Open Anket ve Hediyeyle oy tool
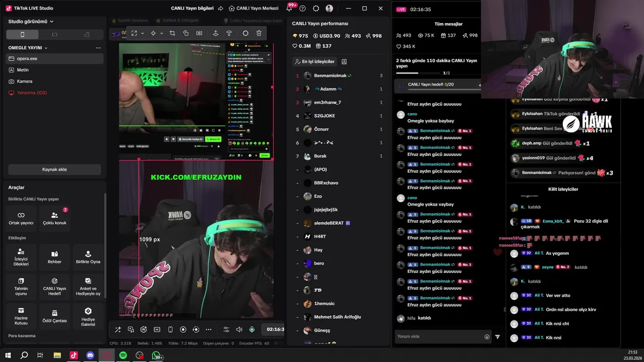 (x=88, y=287)
